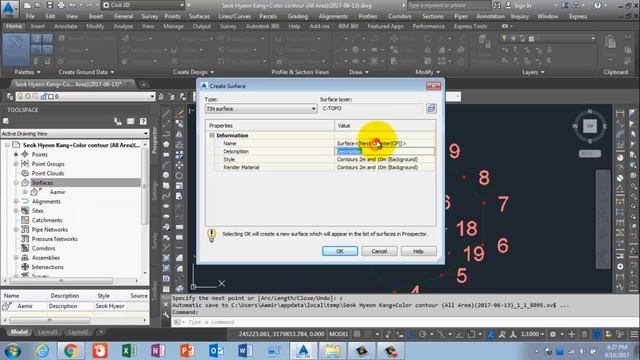
Task: Open the Layer Properties icon
Action: (484, 41)
